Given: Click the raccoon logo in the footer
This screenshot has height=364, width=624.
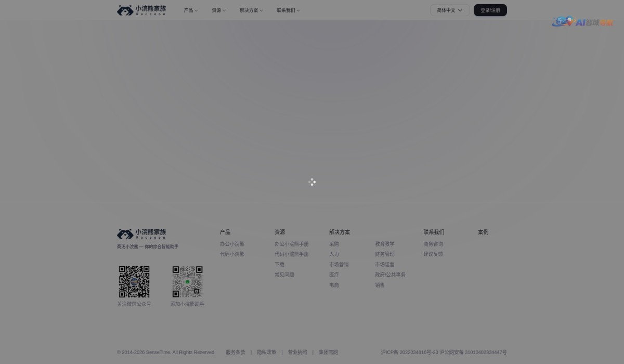Looking at the screenshot, I should [x=141, y=233].
